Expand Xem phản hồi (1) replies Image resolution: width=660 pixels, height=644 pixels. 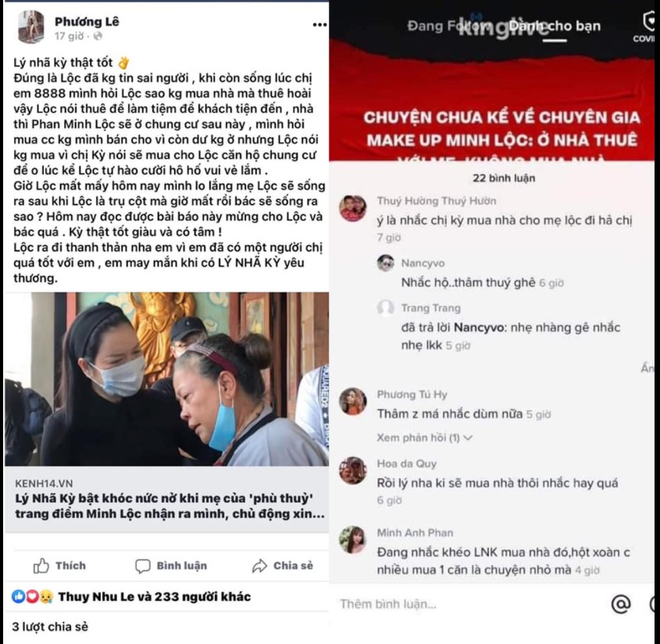424,438
